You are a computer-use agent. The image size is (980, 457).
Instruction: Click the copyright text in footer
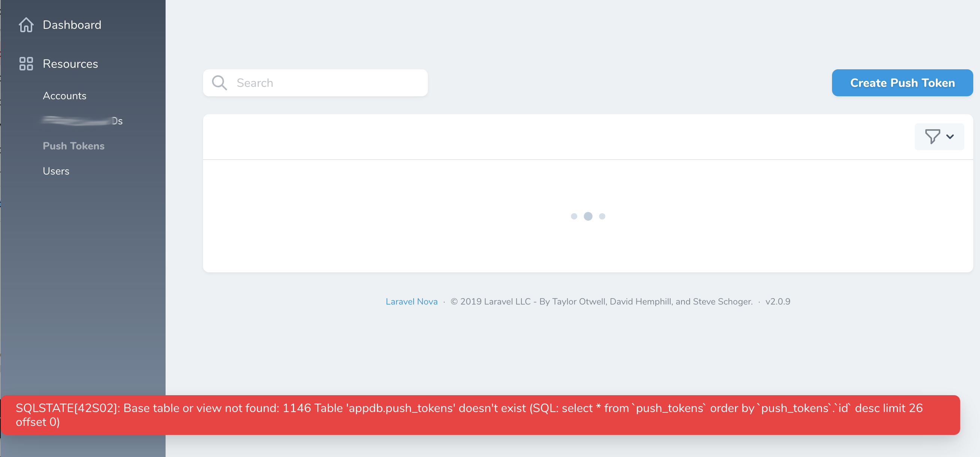[601, 301]
